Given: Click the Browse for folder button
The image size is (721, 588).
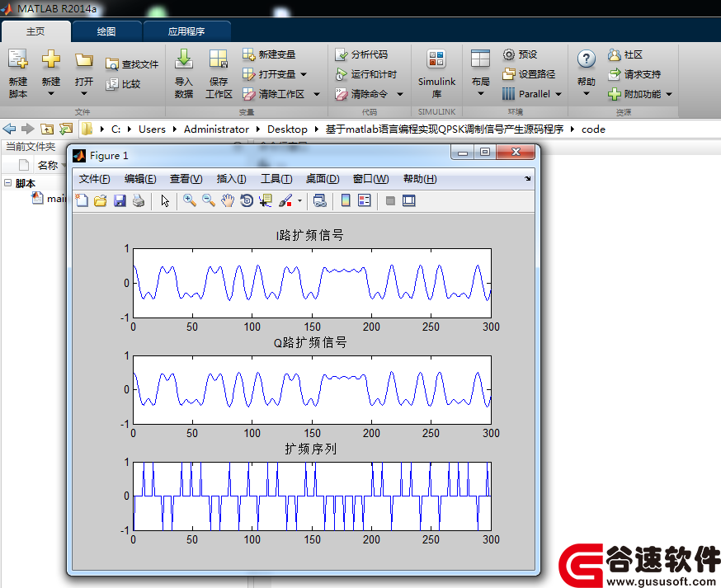Looking at the screenshot, I should (66, 129).
